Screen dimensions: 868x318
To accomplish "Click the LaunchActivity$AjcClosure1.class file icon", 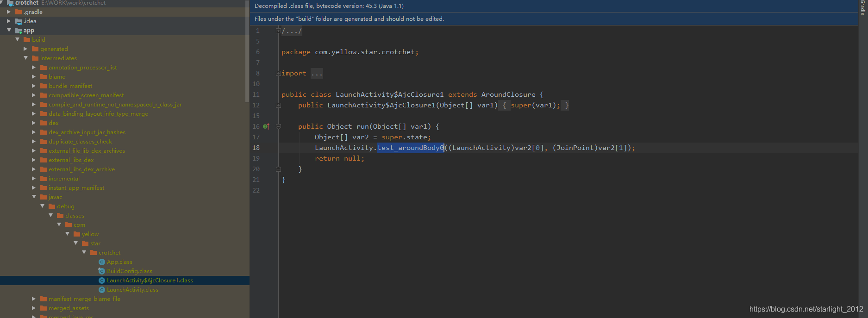I will click(102, 281).
